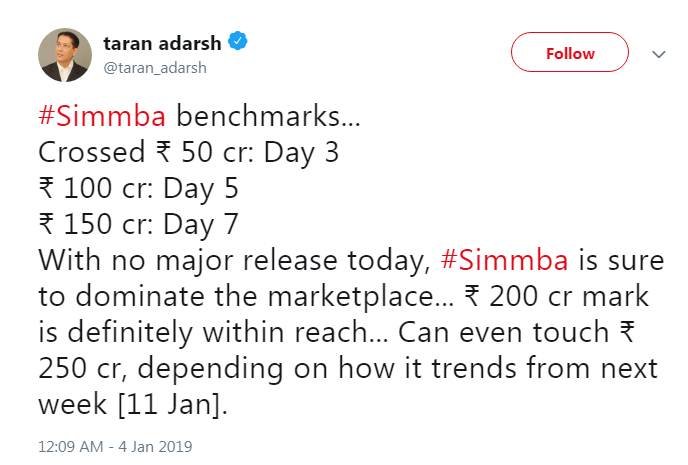Follow taran adarsh
The height and width of the screenshot is (465, 688).
pos(570,53)
